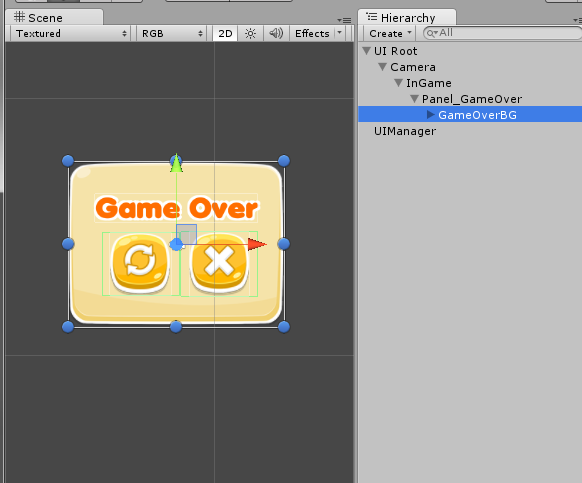
Task: Collapse the Panel_GameOver tree node
Action: tap(415, 99)
